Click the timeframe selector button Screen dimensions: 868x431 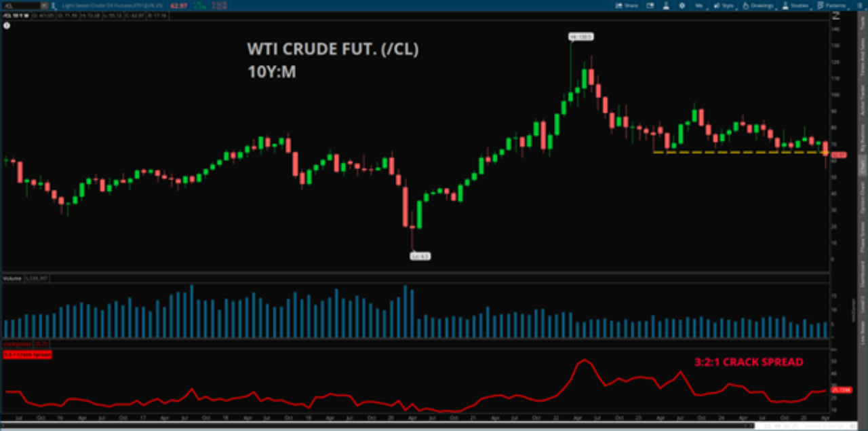(698, 5)
